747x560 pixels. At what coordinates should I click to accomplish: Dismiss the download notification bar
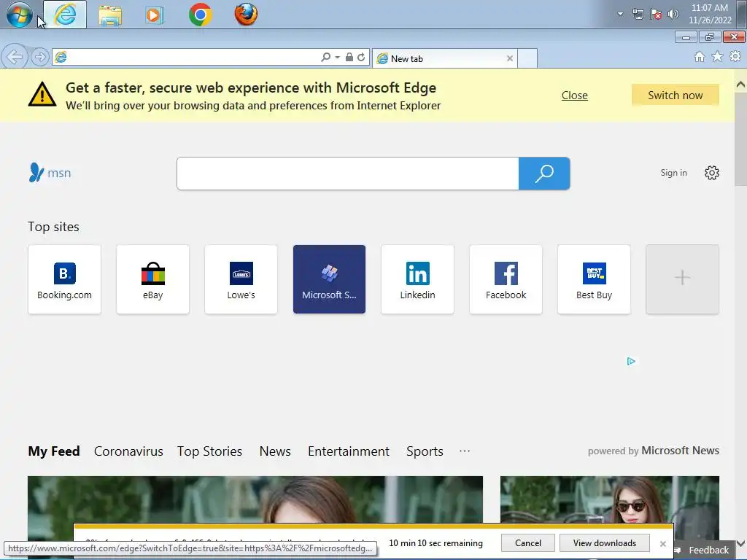tap(662, 544)
